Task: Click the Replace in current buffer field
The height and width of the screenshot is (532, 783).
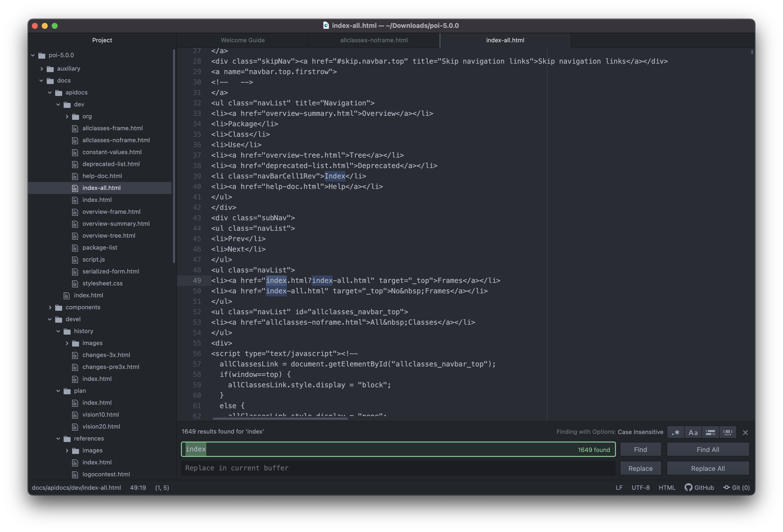Action: click(x=397, y=468)
